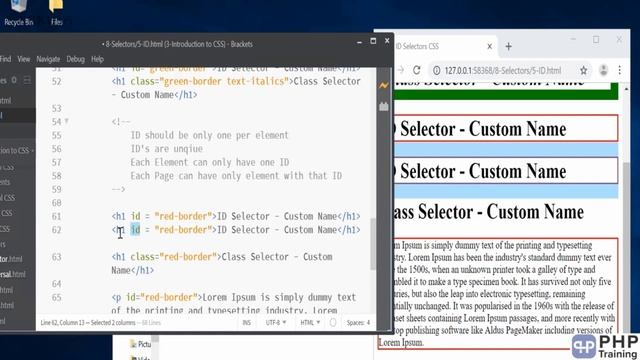
Task: View site information icon in address bar
Action: click(x=436, y=70)
